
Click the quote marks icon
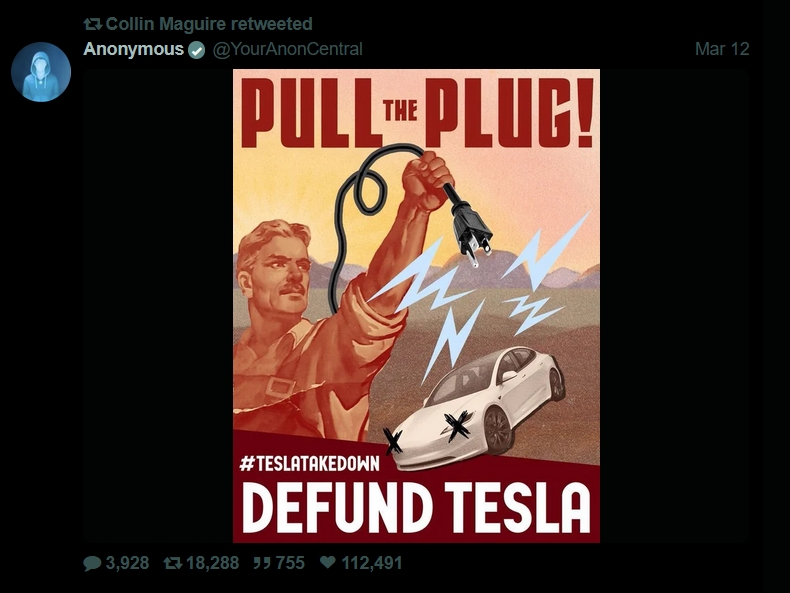point(262,563)
